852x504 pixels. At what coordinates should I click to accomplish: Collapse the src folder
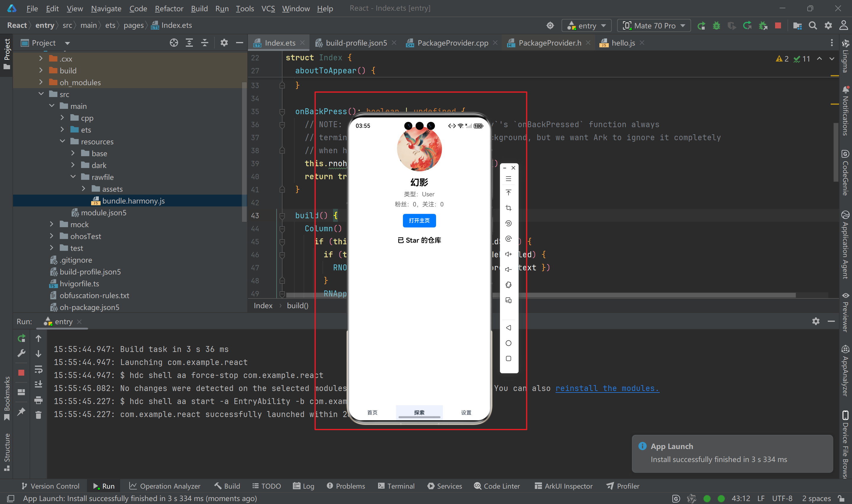pyautogui.click(x=41, y=94)
